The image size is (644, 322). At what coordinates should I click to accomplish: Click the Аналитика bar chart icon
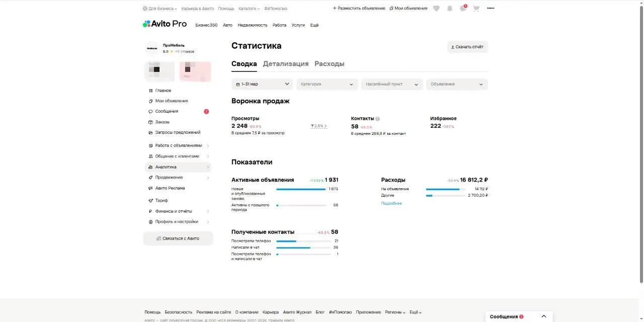(150, 167)
